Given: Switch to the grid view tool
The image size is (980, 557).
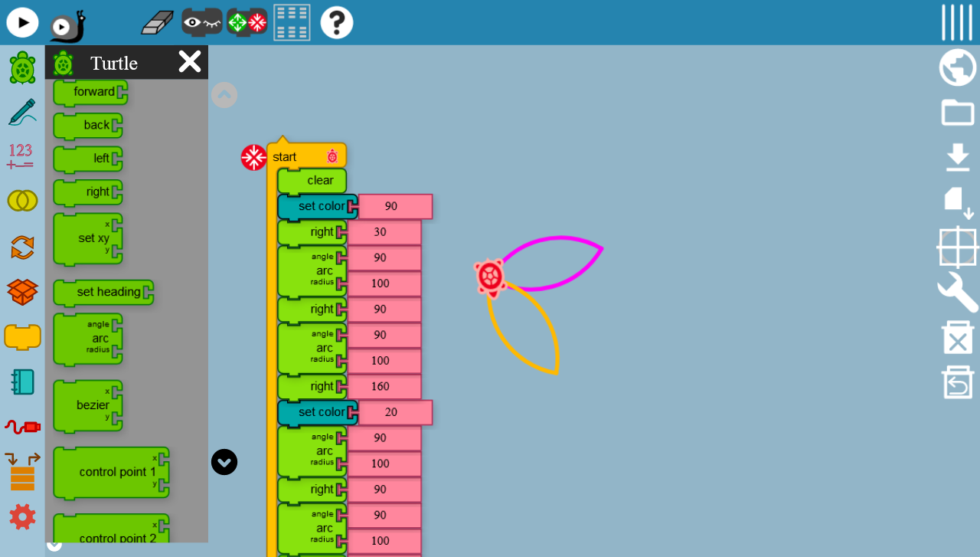Looking at the screenshot, I should coord(292,22).
